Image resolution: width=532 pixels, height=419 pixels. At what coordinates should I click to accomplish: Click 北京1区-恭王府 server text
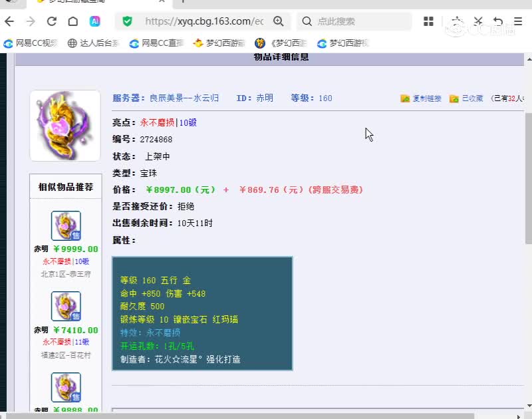66,274
